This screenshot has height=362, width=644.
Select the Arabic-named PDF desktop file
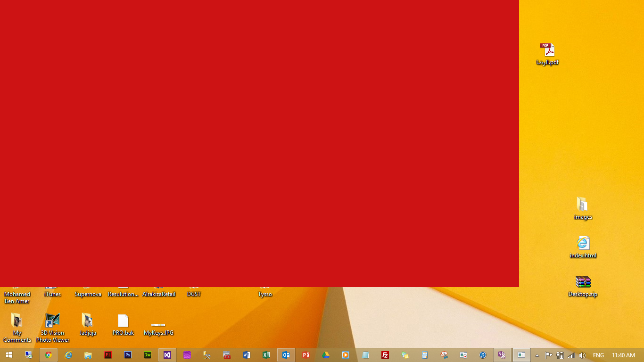point(547,54)
